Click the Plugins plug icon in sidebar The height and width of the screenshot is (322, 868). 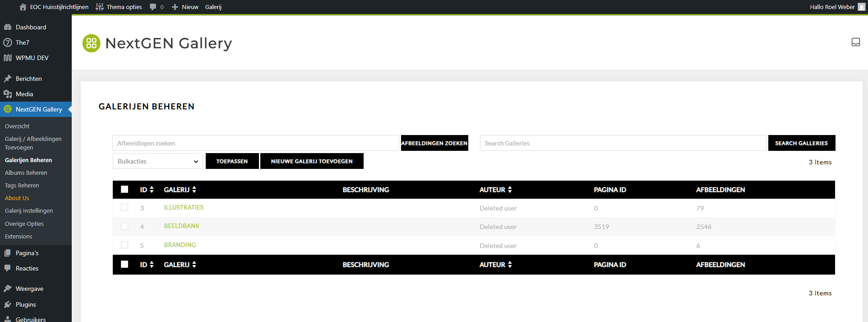pyautogui.click(x=8, y=304)
